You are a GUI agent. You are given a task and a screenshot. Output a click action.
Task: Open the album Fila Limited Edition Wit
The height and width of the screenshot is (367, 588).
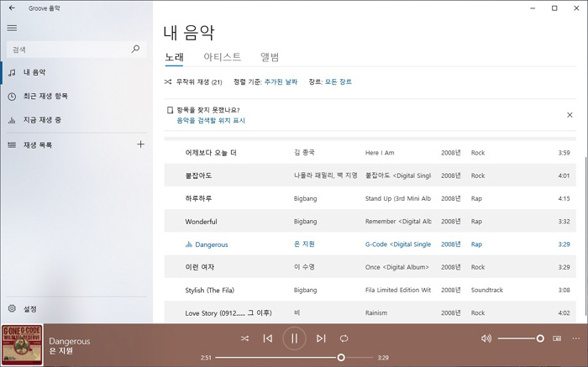(398, 290)
